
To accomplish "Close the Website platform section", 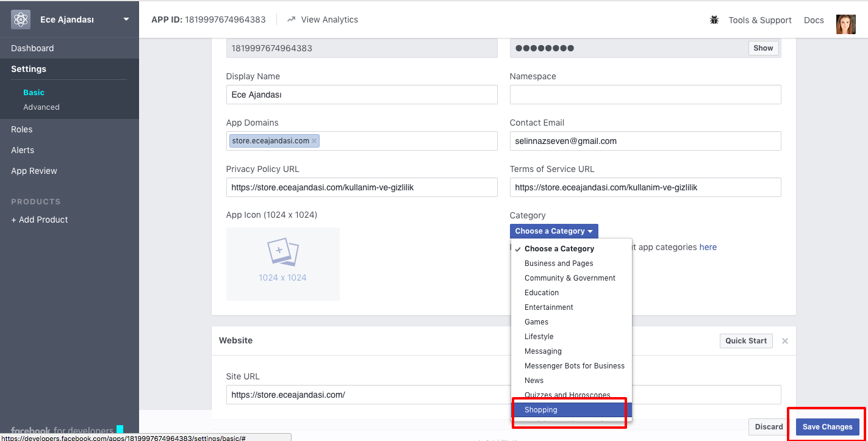I will click(785, 341).
